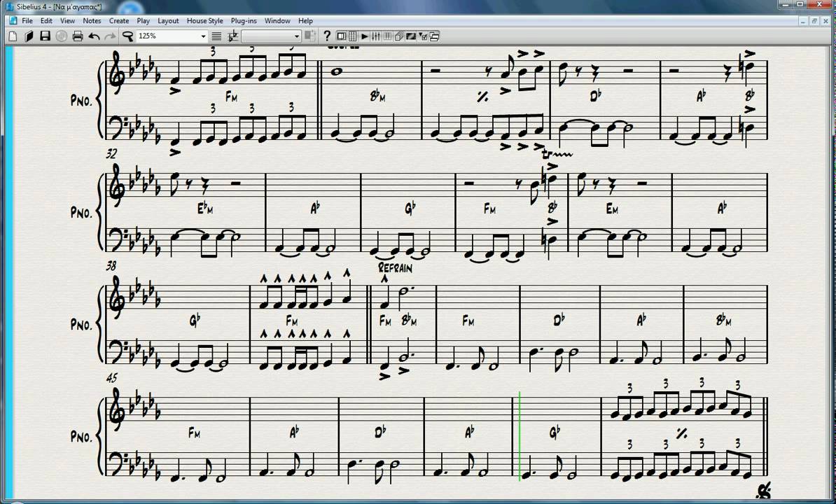Open the Notes menu
This screenshot has width=836, height=504.
pyautogui.click(x=92, y=21)
